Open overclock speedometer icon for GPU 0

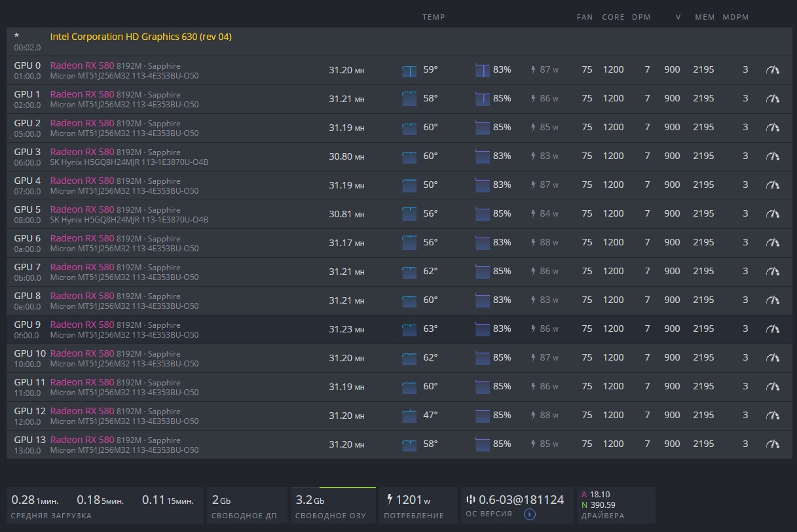point(773,70)
